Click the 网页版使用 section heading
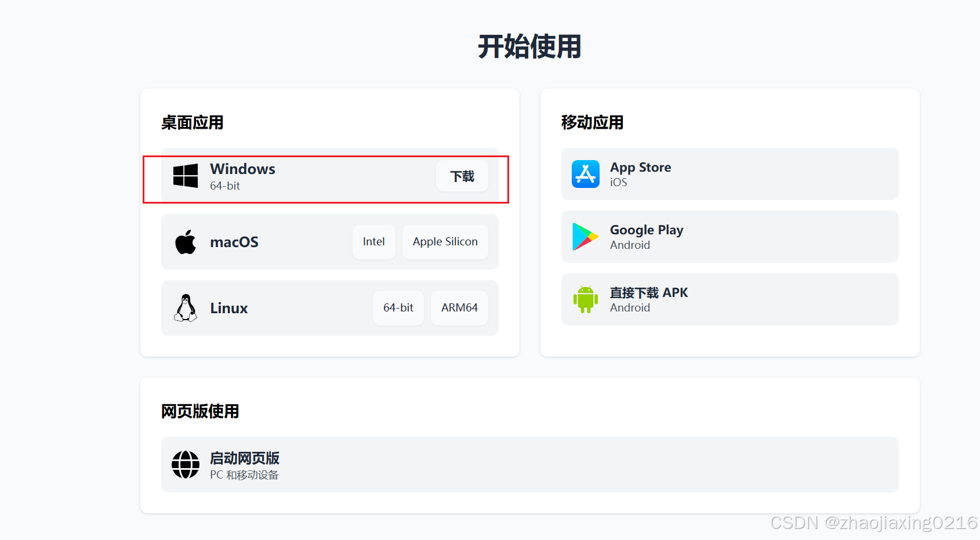This screenshot has width=980, height=540. pos(200,411)
